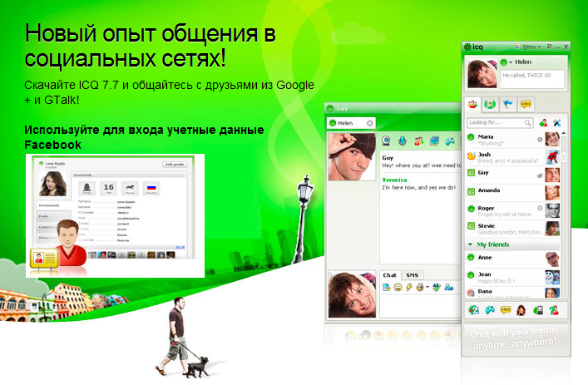This screenshot has width=588, height=385.
Task: Open the tools settings icon
Action: [x=557, y=122]
